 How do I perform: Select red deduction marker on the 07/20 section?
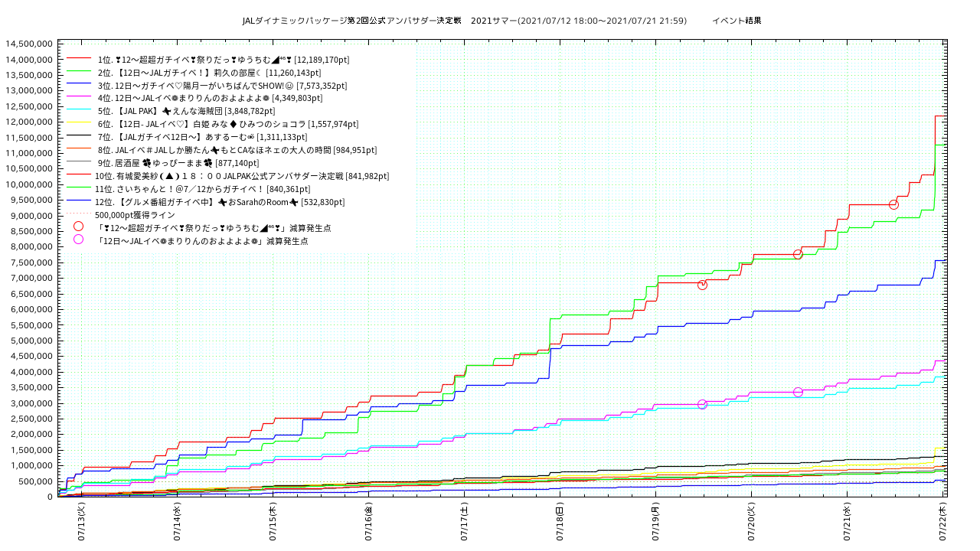tap(798, 254)
